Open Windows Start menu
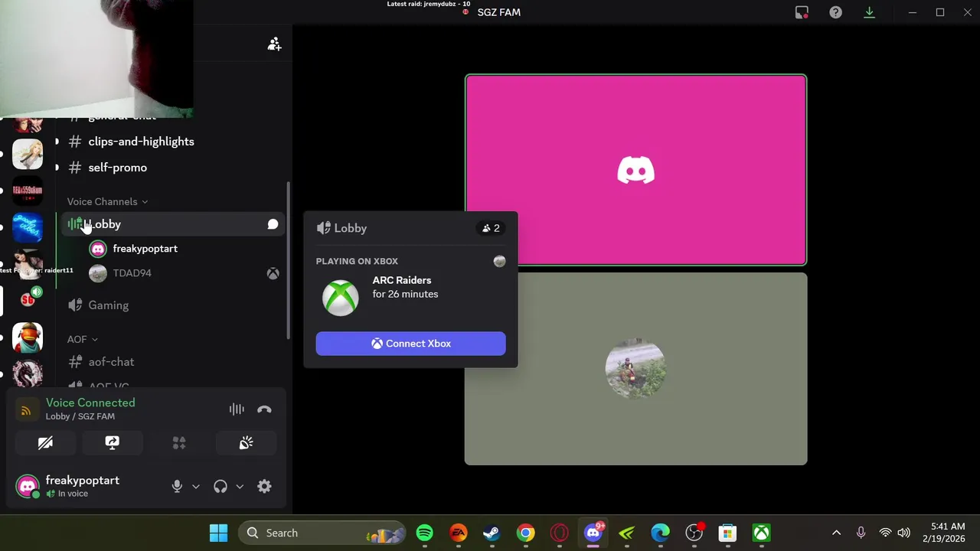 (x=218, y=533)
